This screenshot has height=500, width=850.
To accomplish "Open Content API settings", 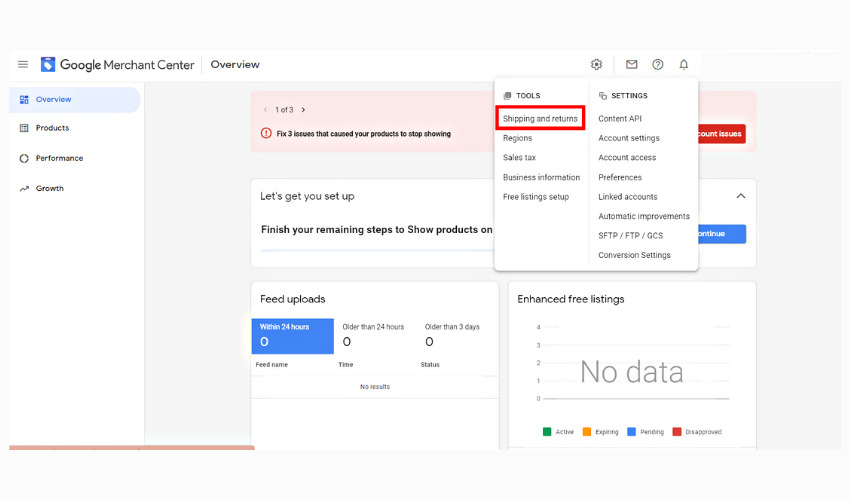I will (x=620, y=118).
